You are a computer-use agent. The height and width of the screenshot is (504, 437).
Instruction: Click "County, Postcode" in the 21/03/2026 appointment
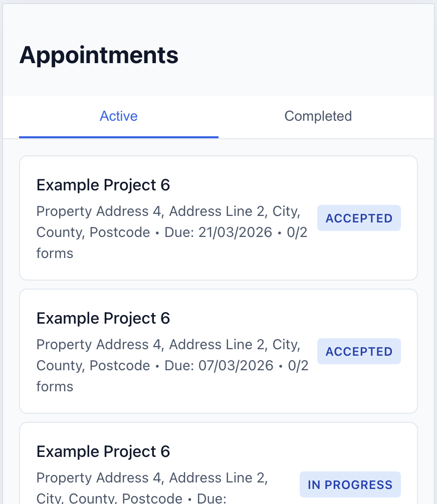(93, 232)
